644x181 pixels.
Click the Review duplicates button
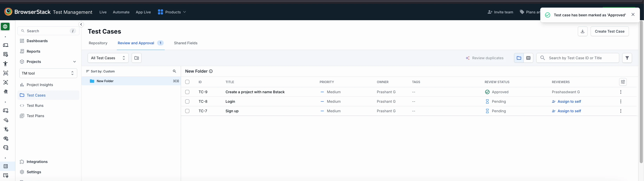click(485, 58)
